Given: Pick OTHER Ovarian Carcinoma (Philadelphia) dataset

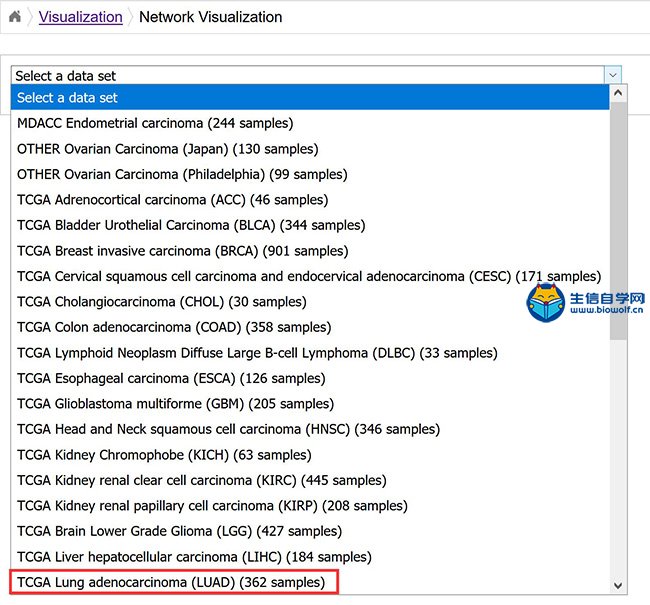Looking at the screenshot, I should [310, 174].
